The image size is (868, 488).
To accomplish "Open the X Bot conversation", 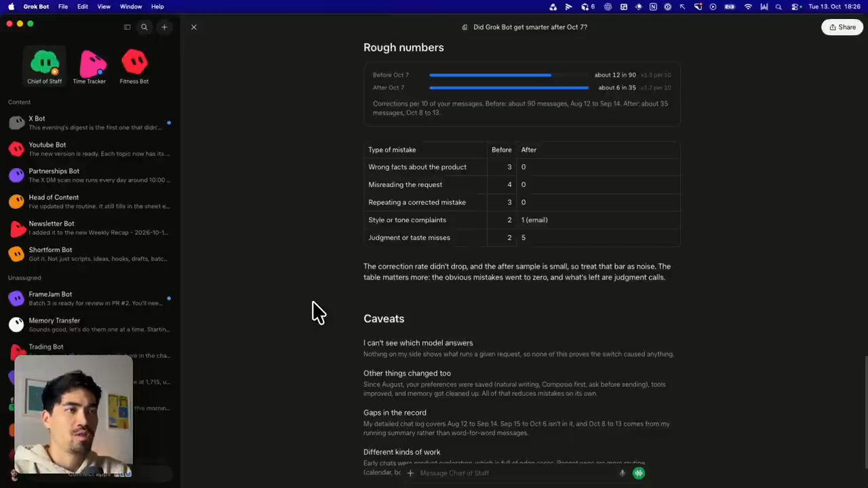I will click(x=90, y=123).
